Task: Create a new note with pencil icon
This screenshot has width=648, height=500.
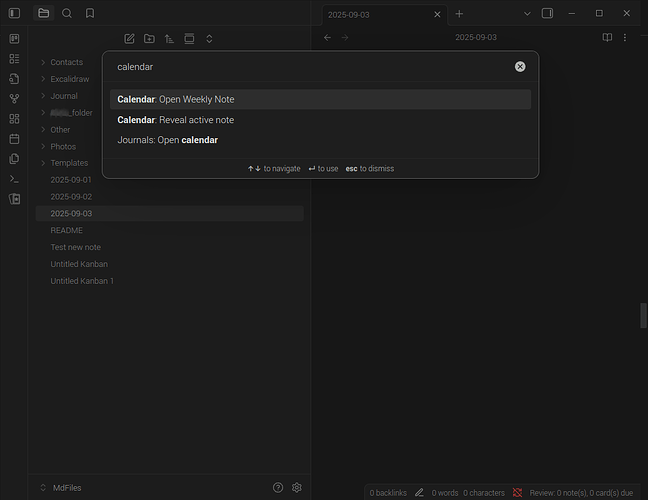Action: pyautogui.click(x=129, y=39)
